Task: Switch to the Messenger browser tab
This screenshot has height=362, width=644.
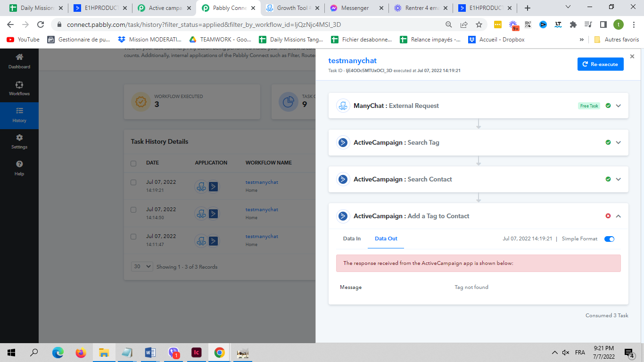Action: [356, 8]
